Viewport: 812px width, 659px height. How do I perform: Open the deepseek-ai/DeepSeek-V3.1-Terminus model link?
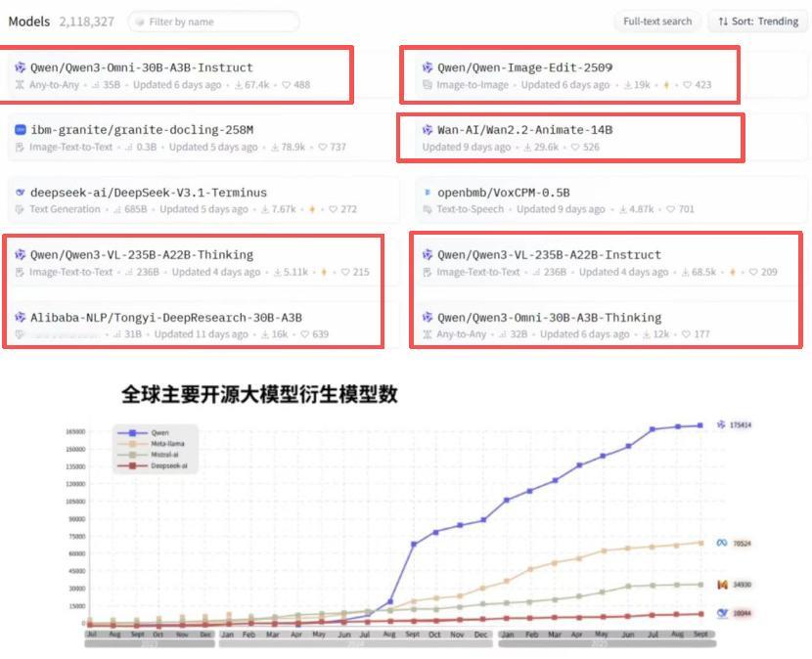click(x=149, y=193)
